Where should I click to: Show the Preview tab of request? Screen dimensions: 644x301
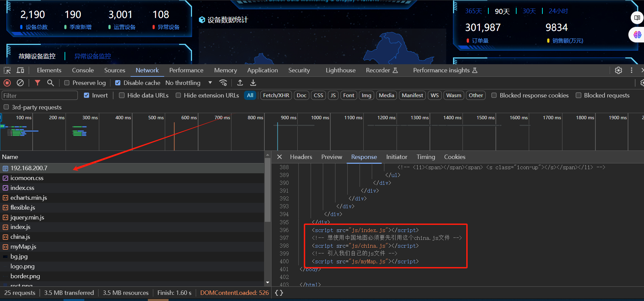tap(332, 157)
